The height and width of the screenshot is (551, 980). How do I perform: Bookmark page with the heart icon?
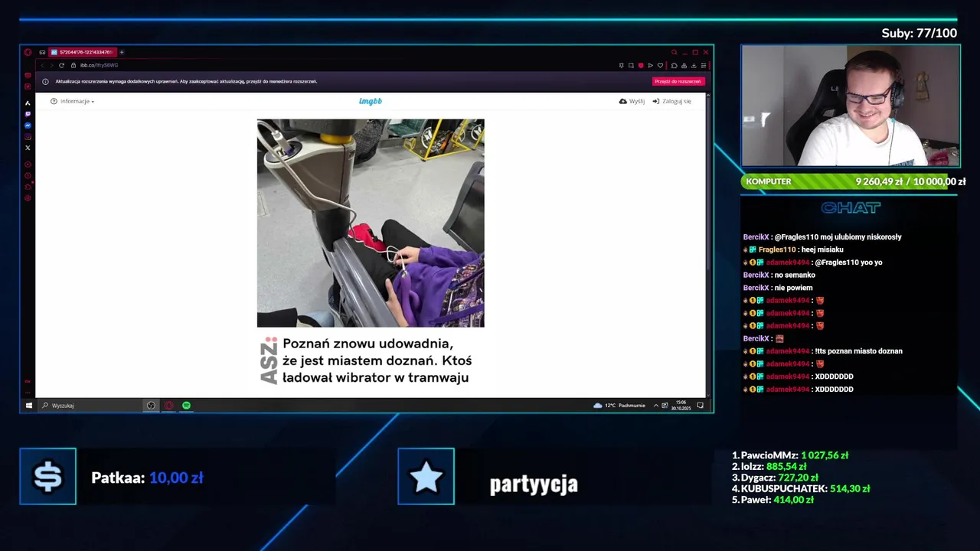(660, 65)
